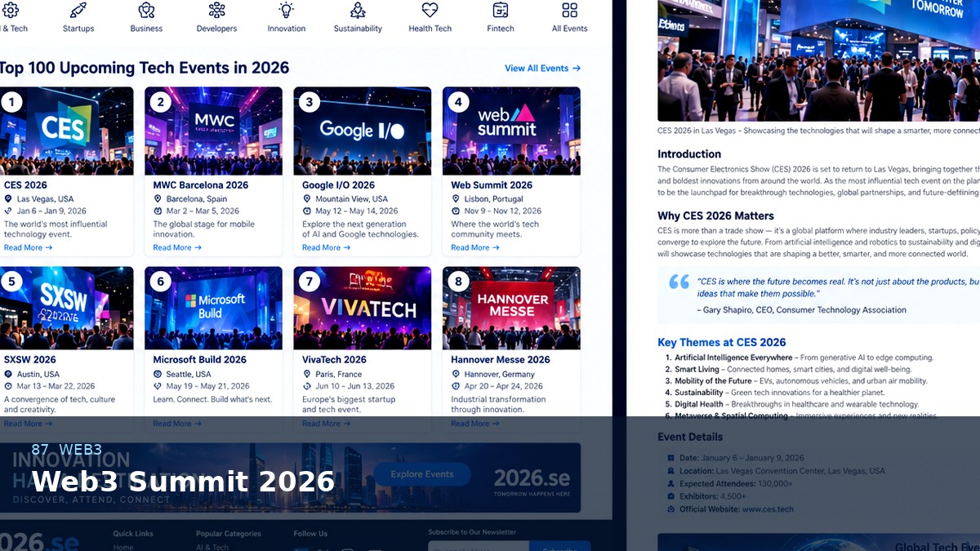
Task: Open the VIVATECH event thumbnail image
Action: click(x=363, y=308)
